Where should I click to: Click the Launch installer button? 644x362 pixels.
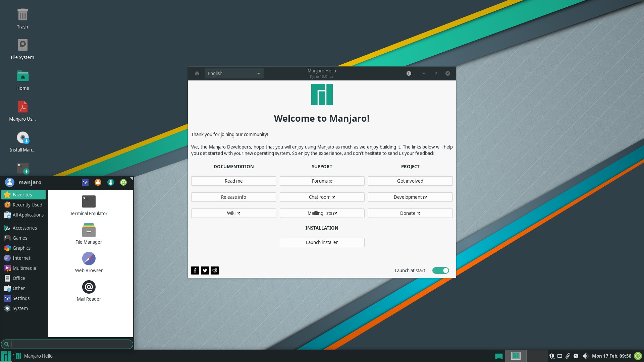(322, 242)
